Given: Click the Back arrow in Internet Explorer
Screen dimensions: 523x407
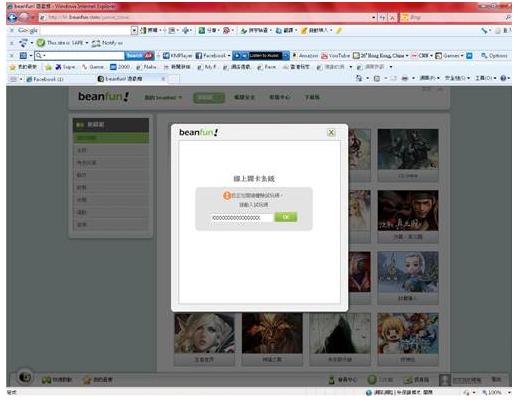Looking at the screenshot, I should point(12,17).
